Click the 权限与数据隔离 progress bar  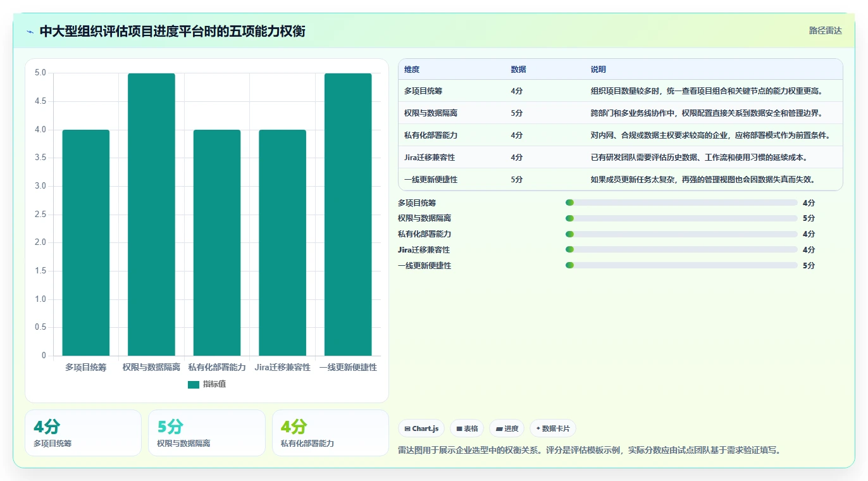(681, 218)
